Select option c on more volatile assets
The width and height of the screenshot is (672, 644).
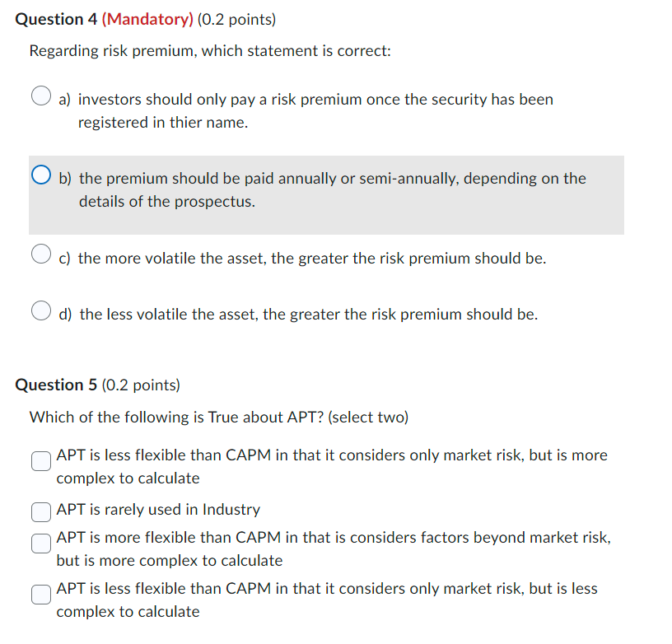[x=40, y=254]
